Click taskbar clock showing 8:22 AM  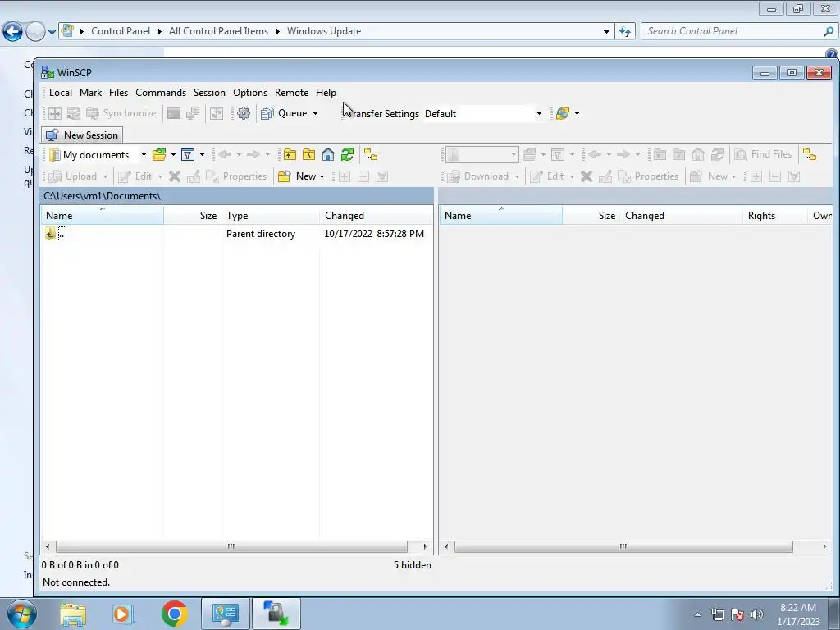[x=798, y=614]
